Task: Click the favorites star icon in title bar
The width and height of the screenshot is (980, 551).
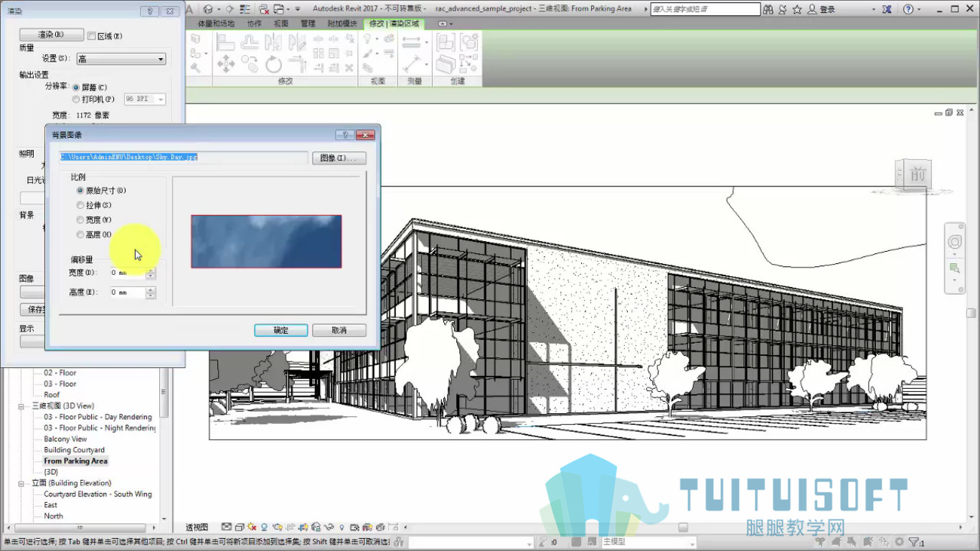Action: click(797, 9)
